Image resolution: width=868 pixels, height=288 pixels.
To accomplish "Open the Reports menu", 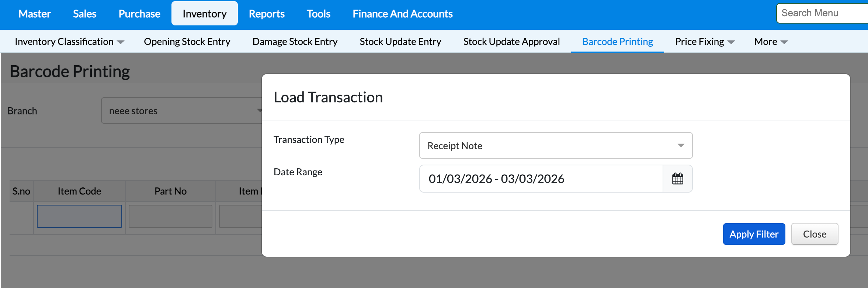I will tap(267, 14).
